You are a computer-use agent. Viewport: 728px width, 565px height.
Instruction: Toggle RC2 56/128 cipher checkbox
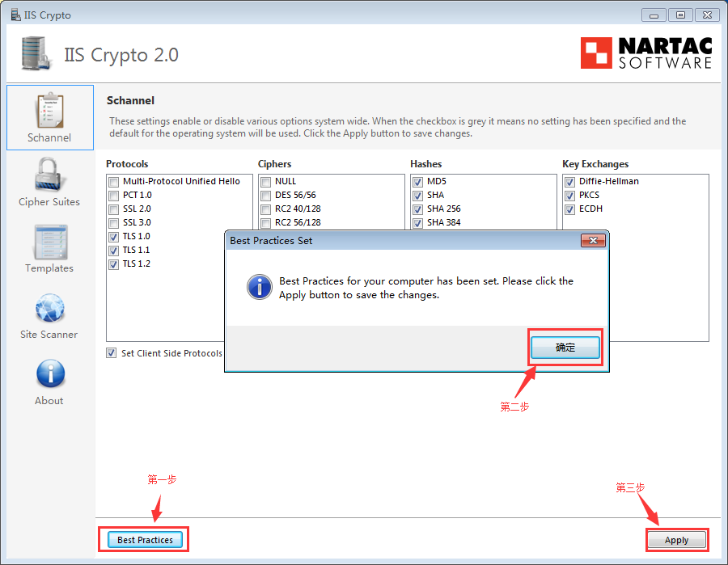[265, 224]
